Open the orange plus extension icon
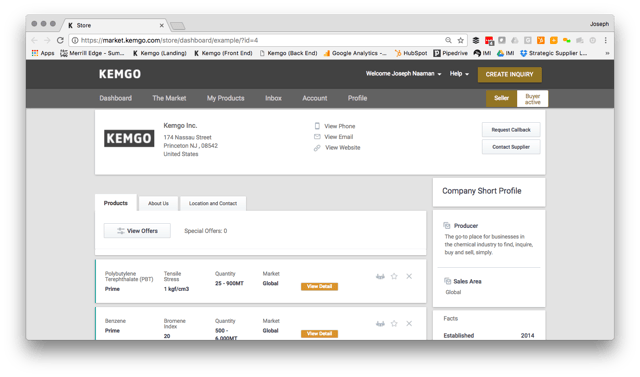 [553, 40]
